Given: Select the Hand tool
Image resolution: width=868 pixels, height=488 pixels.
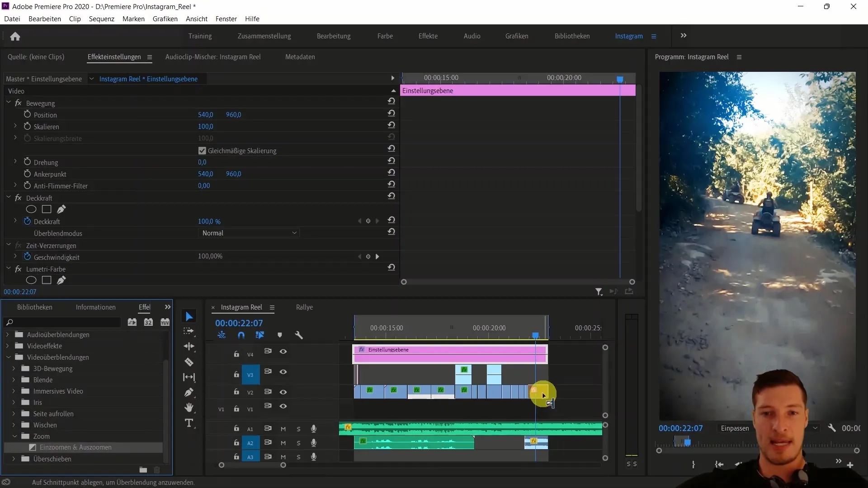Looking at the screenshot, I should (189, 408).
